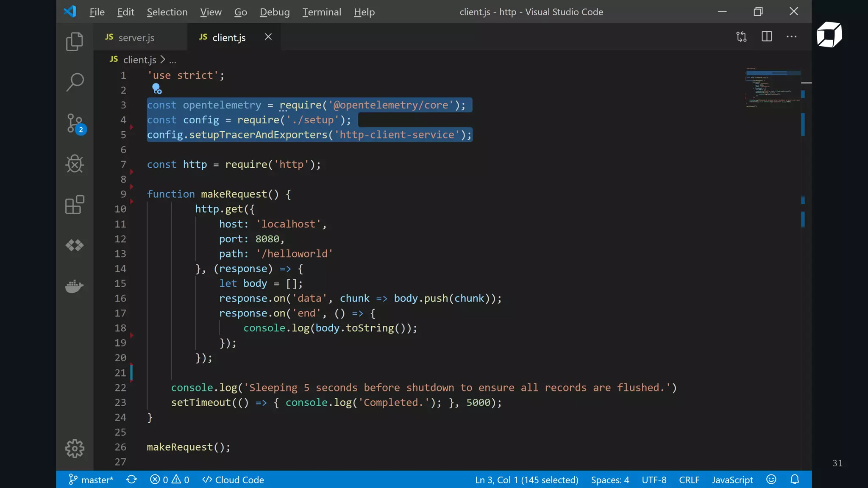Open the Debug view in activity bar

tap(75, 164)
